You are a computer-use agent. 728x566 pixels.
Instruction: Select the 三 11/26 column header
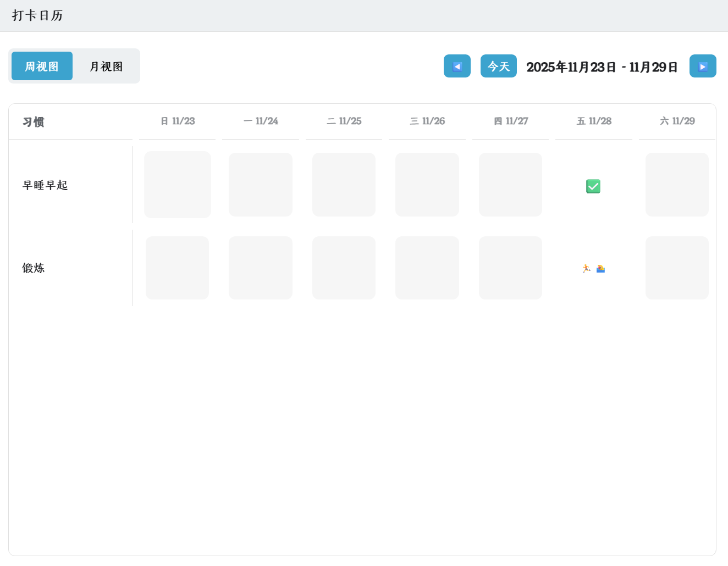coord(427,121)
